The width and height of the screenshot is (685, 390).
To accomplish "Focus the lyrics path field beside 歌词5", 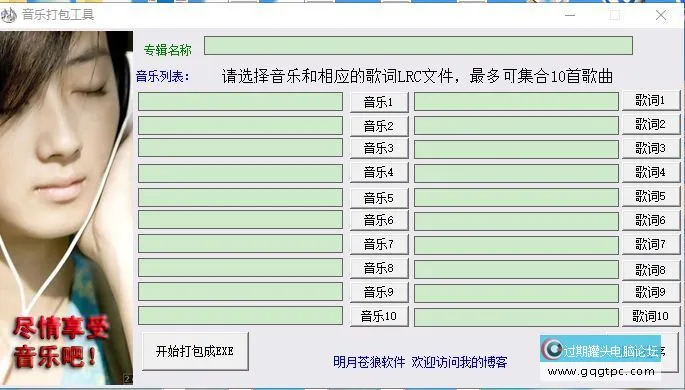I will coord(516,198).
